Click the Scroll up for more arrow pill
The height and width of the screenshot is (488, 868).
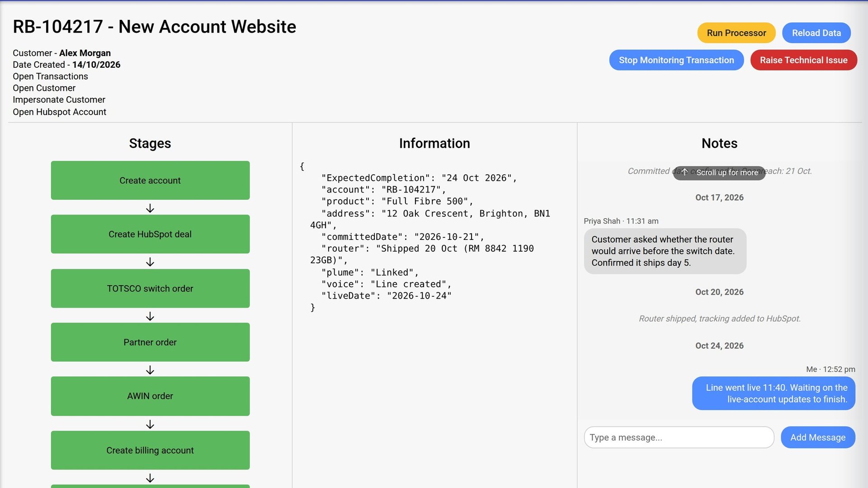pos(719,172)
